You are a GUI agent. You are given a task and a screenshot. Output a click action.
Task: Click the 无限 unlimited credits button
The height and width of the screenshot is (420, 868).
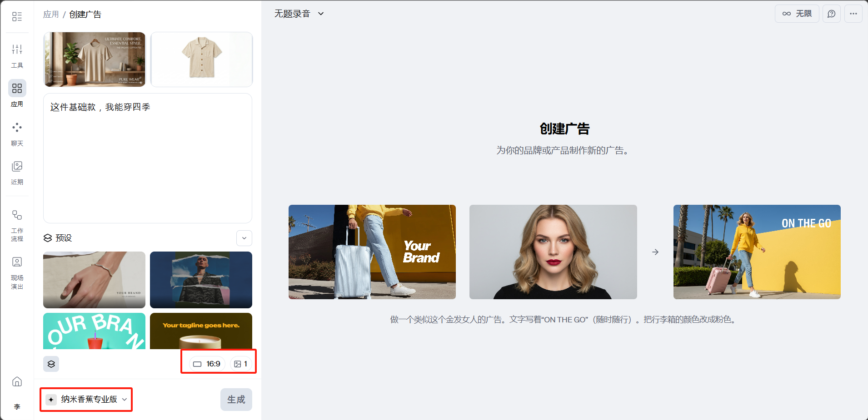tap(797, 14)
